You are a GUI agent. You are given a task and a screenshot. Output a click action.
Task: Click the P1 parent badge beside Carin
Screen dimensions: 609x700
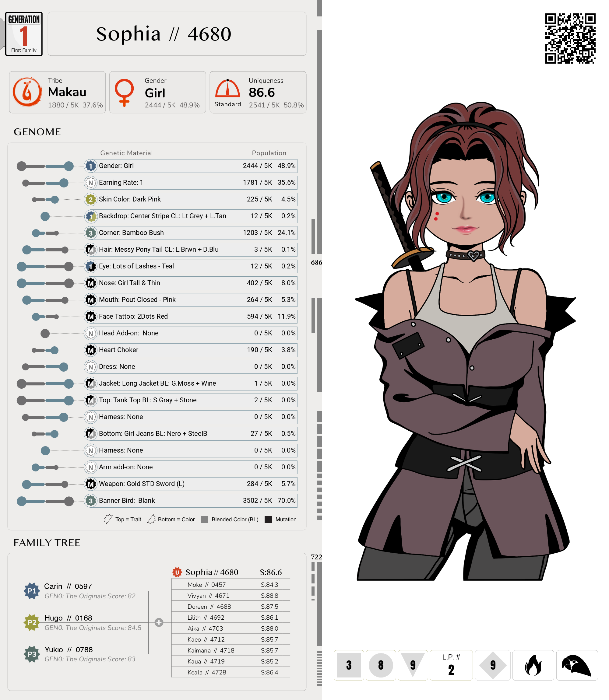[x=32, y=591]
